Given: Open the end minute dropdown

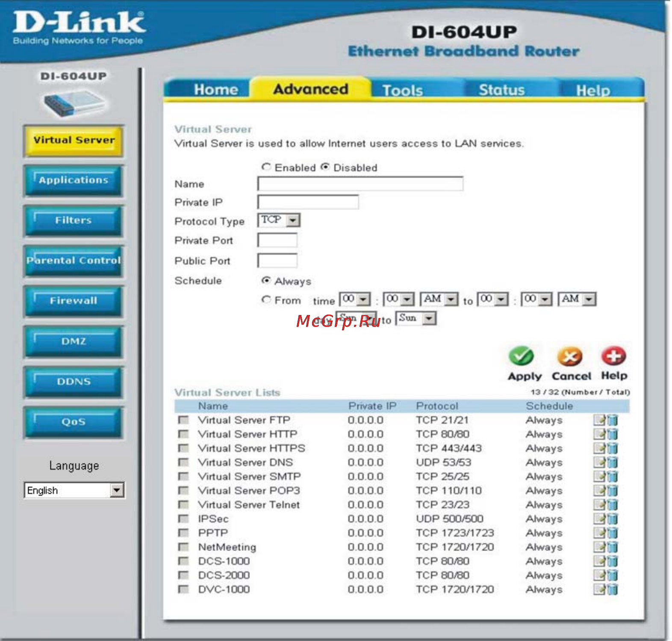Looking at the screenshot, I should click(x=537, y=299).
